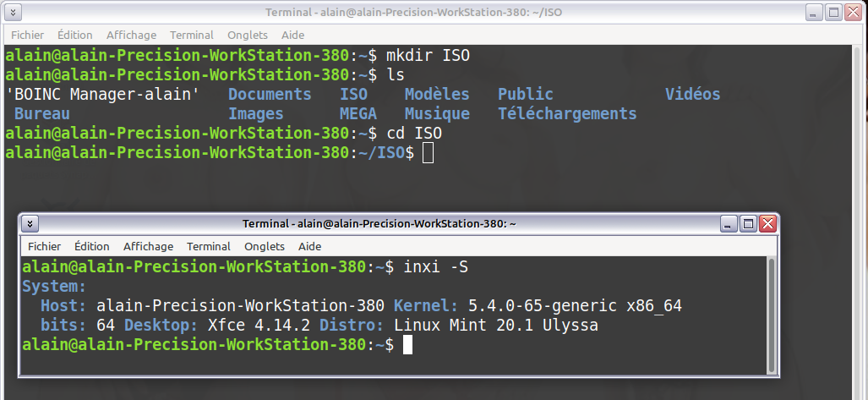Maximize the front inxi terminal window
Viewport: 868px width, 400px height.
[748, 224]
